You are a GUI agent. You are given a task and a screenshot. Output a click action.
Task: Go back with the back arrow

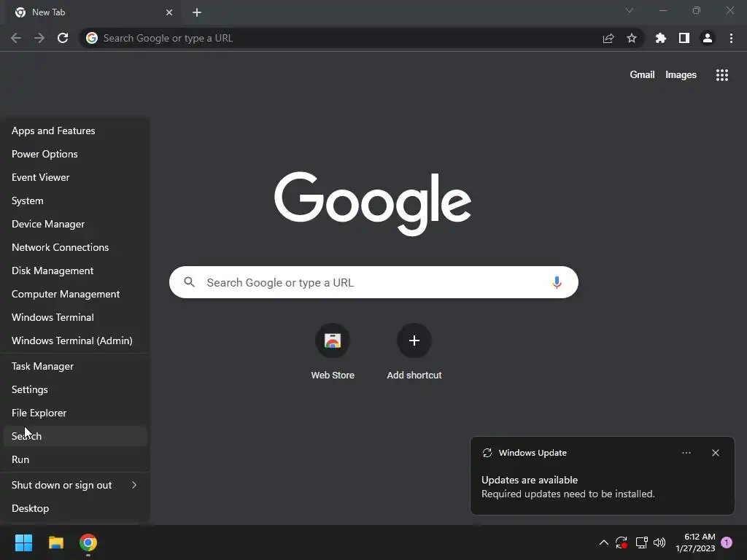click(16, 38)
